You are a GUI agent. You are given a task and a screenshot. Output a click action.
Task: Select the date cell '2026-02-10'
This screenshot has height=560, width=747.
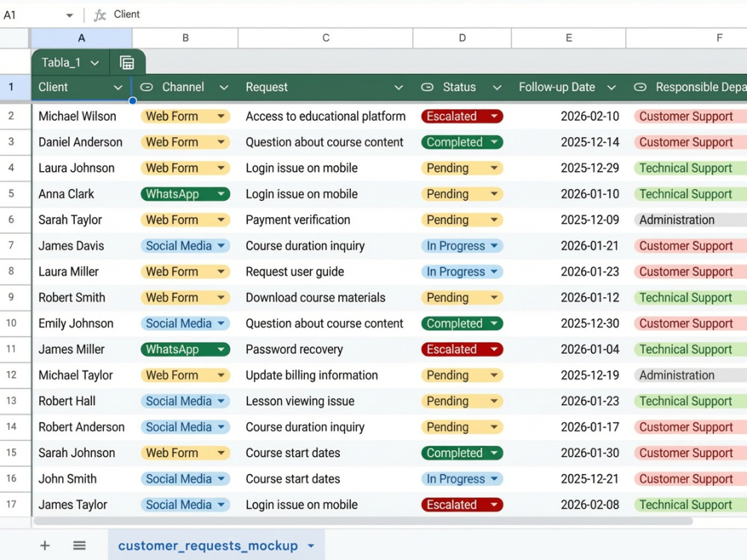[x=568, y=116]
